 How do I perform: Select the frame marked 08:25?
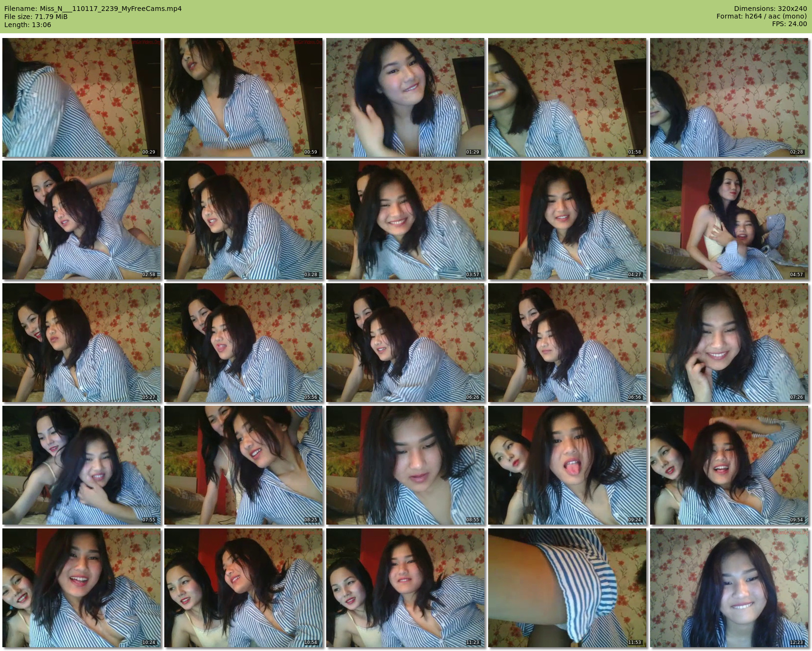244,465
